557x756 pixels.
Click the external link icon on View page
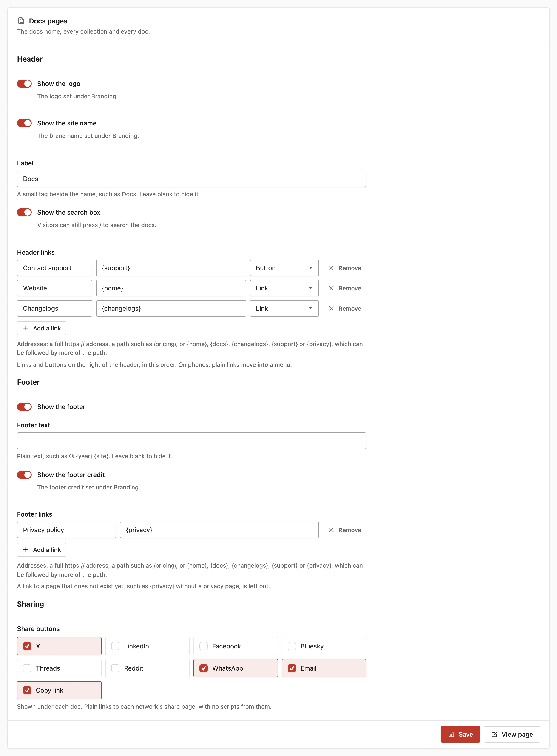[494, 734]
